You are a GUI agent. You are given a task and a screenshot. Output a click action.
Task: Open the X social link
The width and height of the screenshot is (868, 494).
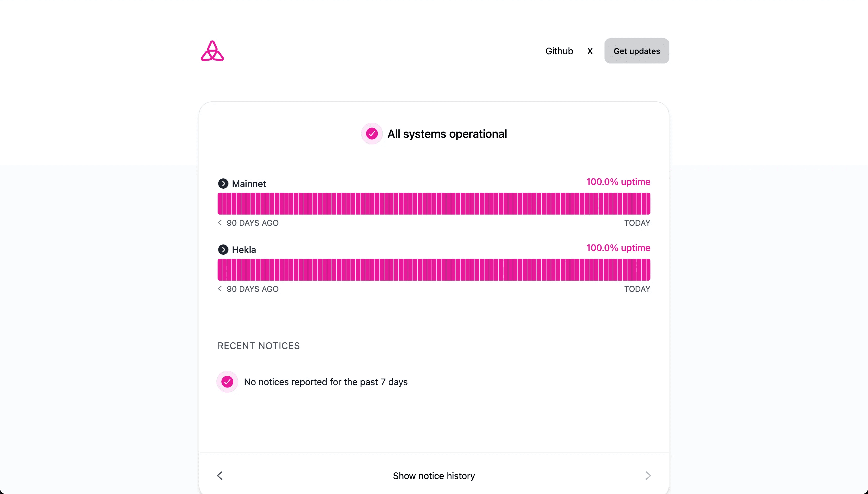(x=590, y=51)
